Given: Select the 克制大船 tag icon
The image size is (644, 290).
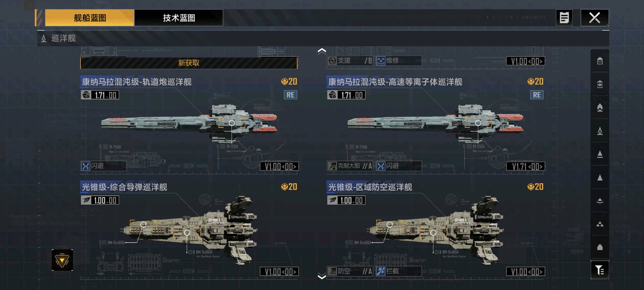Looking at the screenshot, I should [x=332, y=166].
